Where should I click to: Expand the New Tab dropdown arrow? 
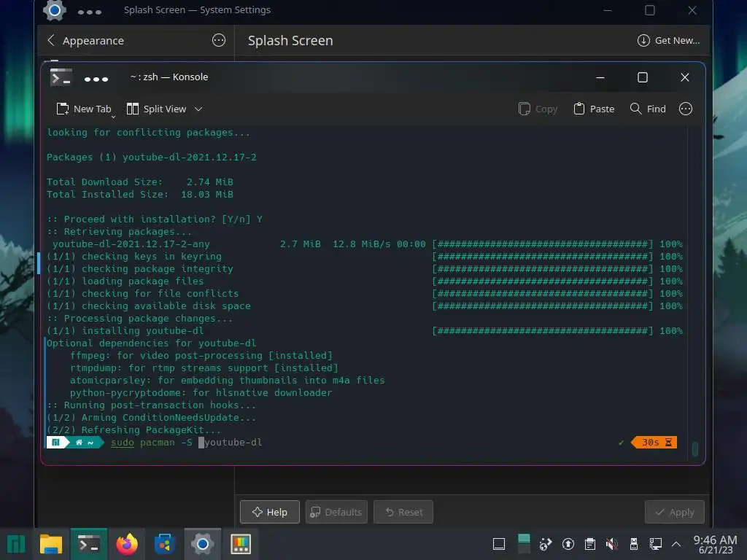113,117
